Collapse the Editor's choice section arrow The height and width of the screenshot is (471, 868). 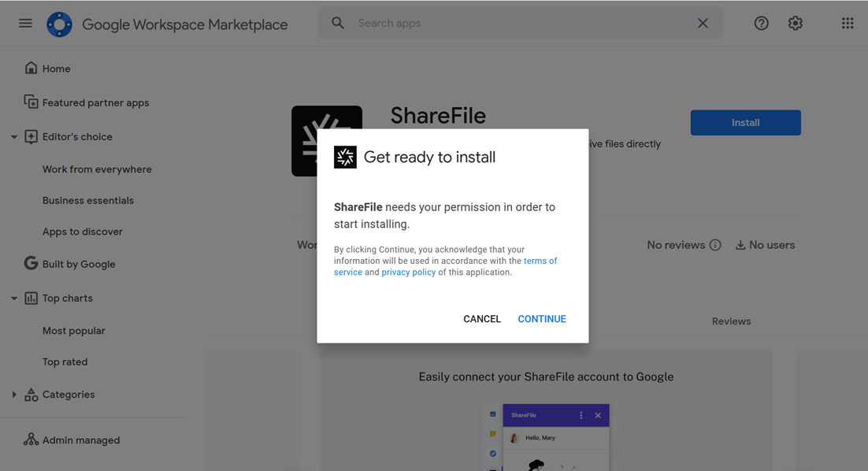click(14, 137)
